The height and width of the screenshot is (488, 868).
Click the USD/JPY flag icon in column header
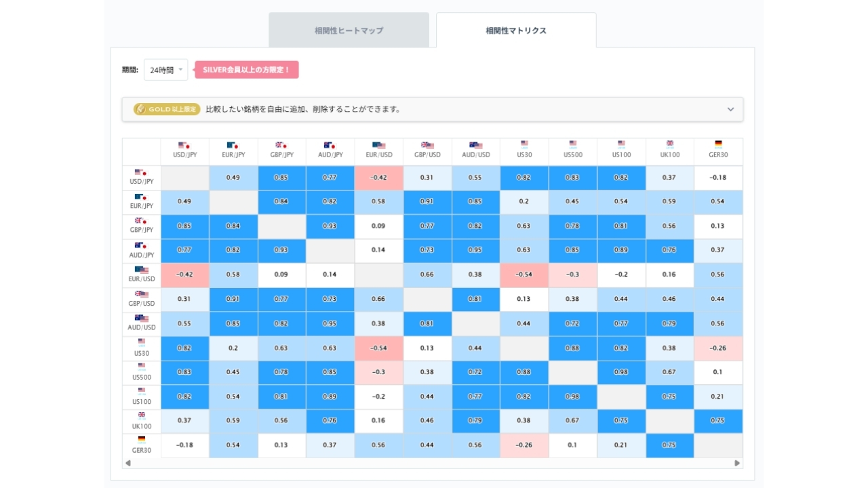click(x=184, y=145)
